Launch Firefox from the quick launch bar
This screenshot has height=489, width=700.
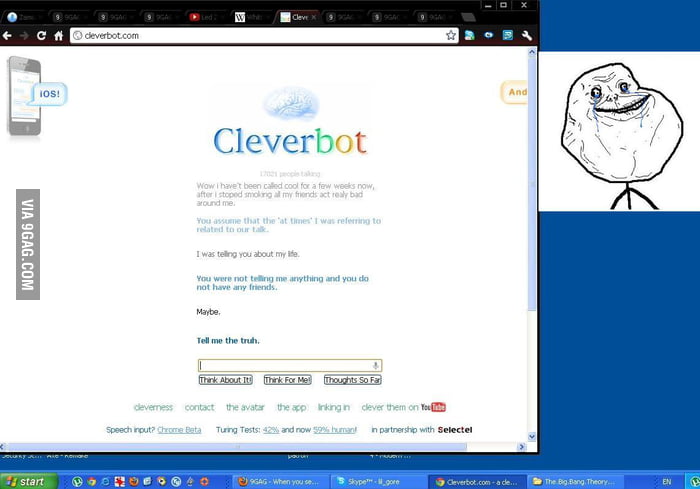(133, 481)
